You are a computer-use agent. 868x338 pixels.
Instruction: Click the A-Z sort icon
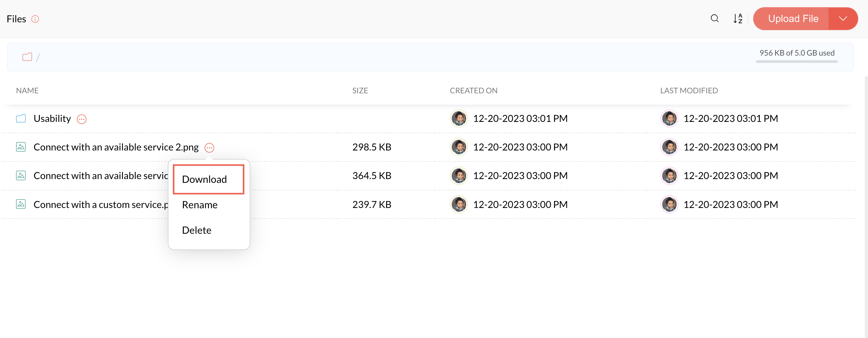(x=738, y=19)
